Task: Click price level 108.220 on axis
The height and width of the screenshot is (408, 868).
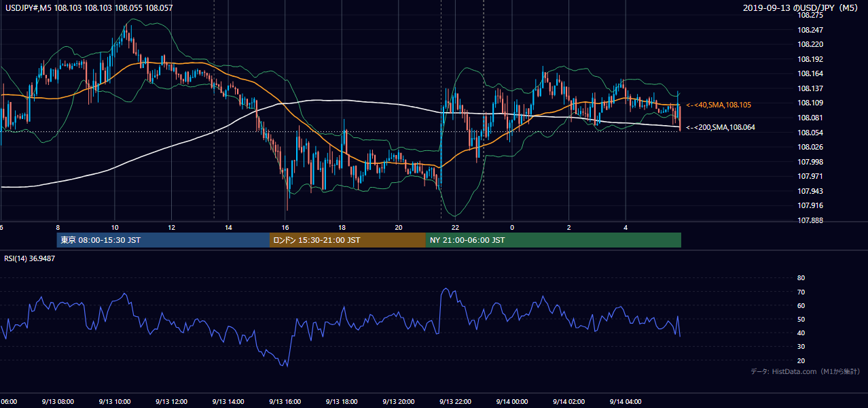Action: click(810, 44)
